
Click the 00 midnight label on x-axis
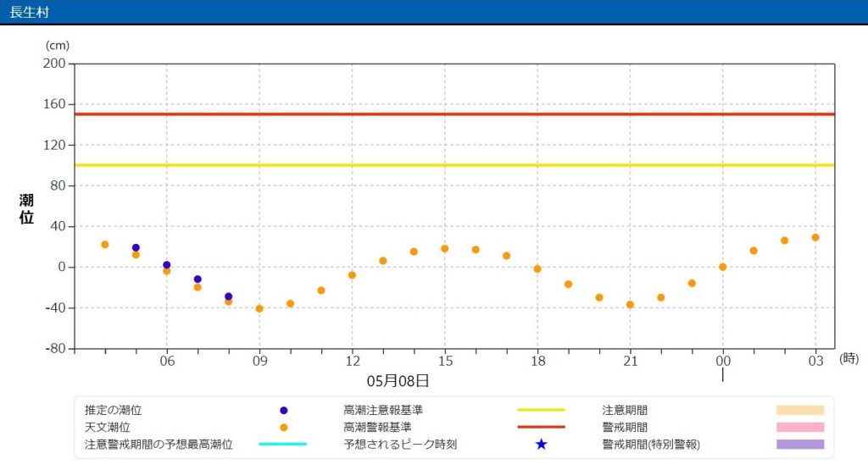click(723, 361)
